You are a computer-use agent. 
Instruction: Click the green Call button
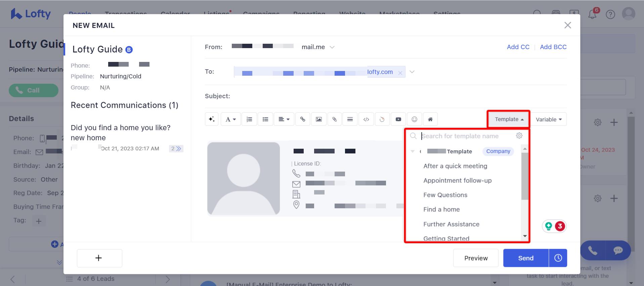34,90
